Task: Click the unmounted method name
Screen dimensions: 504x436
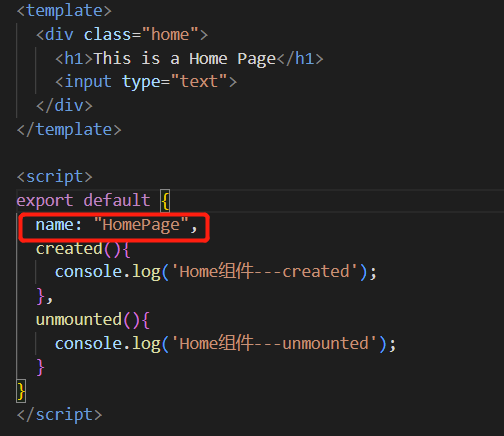Action: coord(79,320)
